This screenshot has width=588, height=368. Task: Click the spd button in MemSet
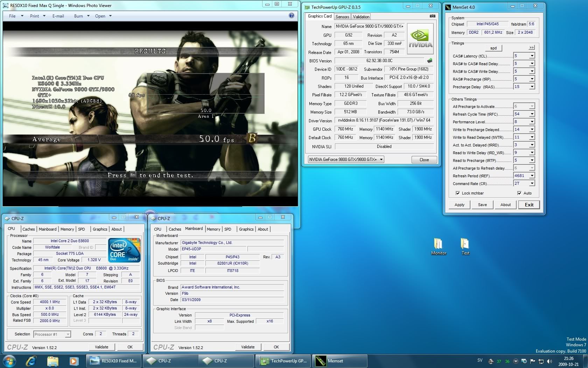tap(493, 48)
